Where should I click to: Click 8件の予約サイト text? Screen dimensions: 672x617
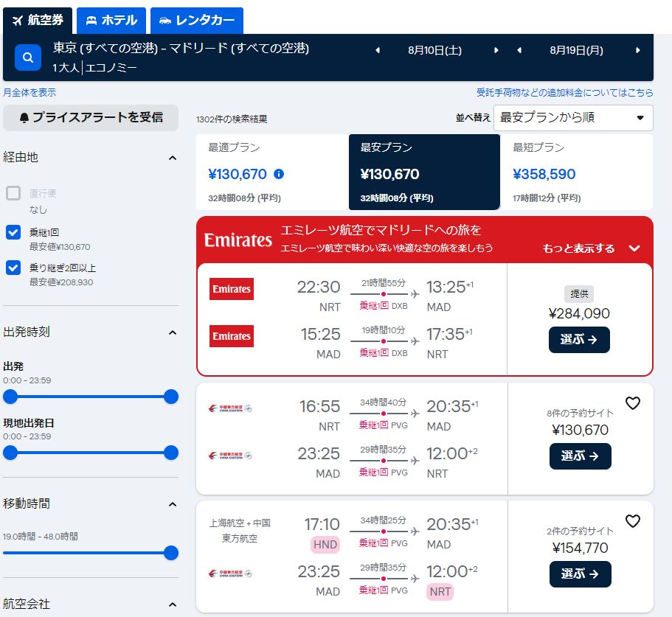pyautogui.click(x=580, y=414)
